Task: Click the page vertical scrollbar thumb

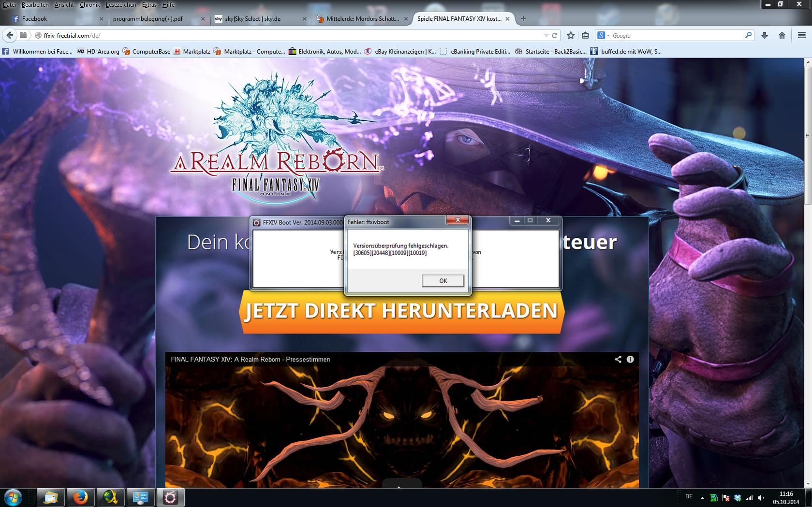Action: tap(807, 135)
